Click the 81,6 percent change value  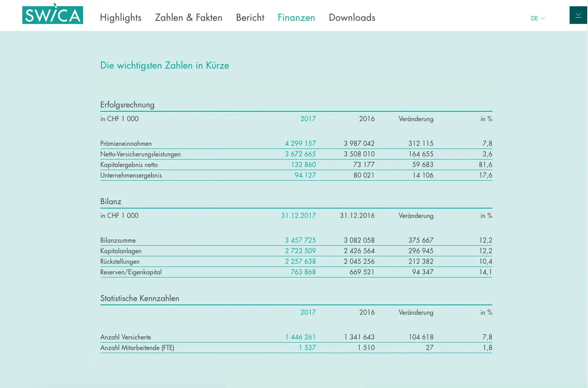pyautogui.click(x=485, y=165)
